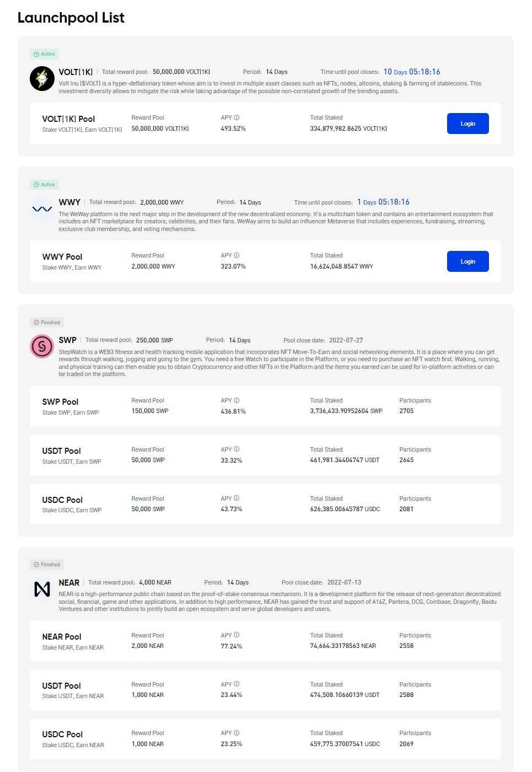This screenshot has width=532, height=772.
Task: Click APY info icon in NEAR's USDT Pool
Action: pyautogui.click(x=237, y=684)
